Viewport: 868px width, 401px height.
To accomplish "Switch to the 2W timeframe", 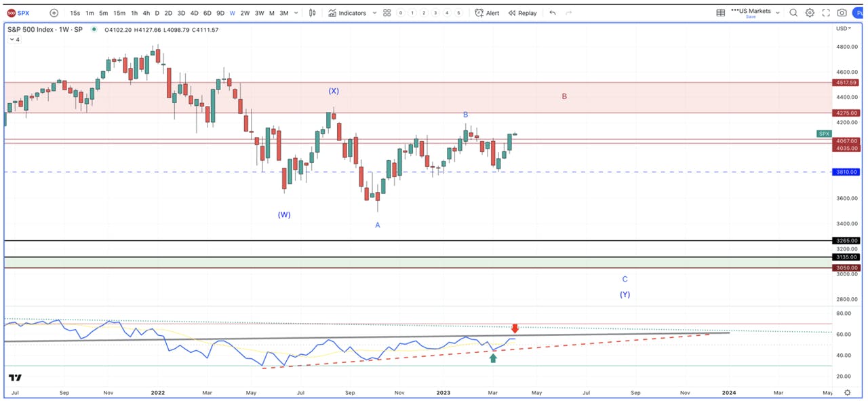I will click(245, 13).
